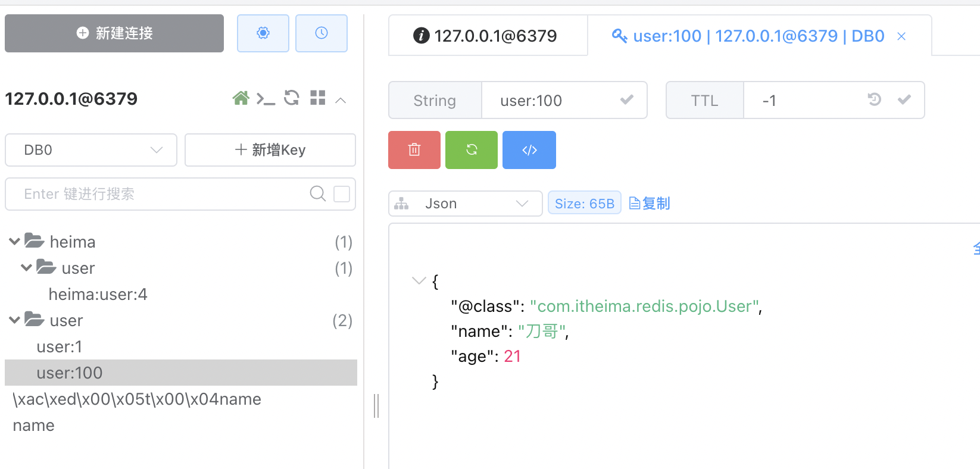
Task: Collapse the user subfolder under heima
Action: click(26, 268)
